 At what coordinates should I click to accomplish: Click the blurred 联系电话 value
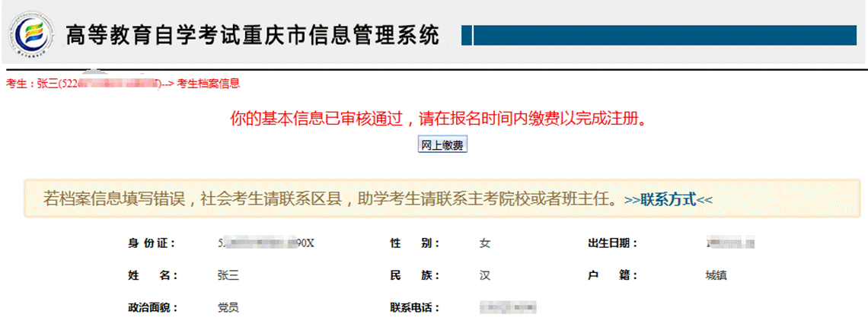508,308
